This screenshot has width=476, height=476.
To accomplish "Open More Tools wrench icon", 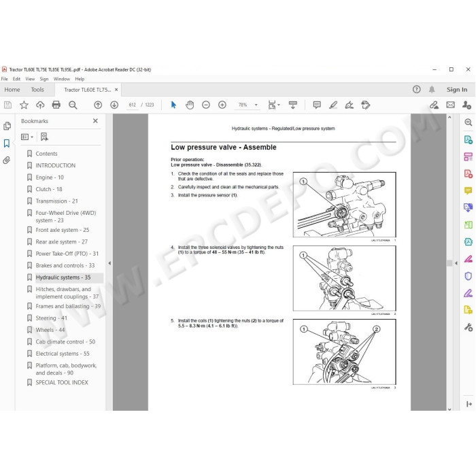I will 468,327.
